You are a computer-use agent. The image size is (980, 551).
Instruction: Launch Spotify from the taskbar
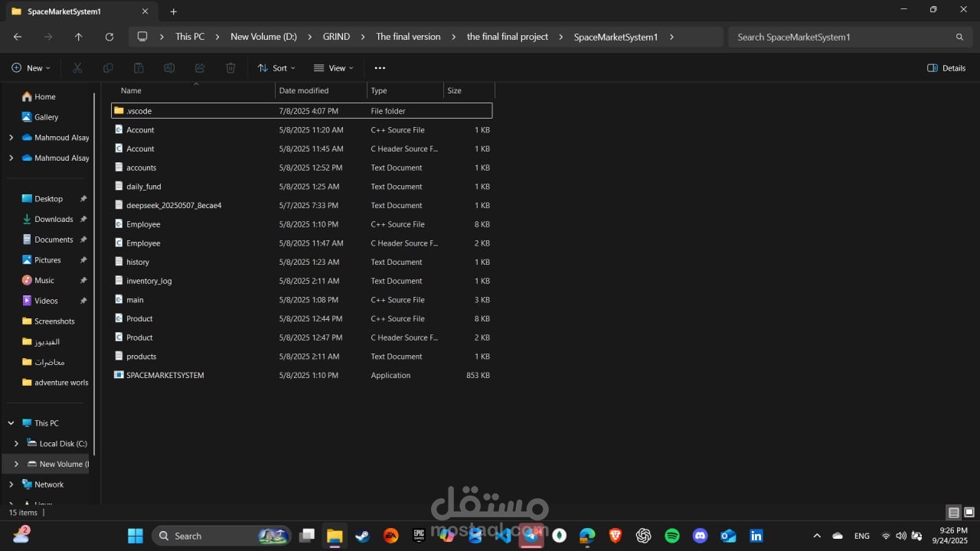click(x=672, y=536)
